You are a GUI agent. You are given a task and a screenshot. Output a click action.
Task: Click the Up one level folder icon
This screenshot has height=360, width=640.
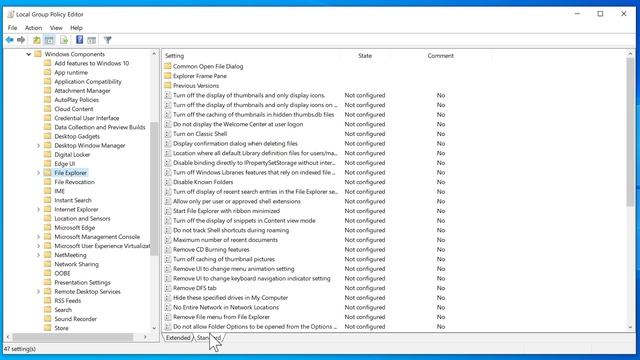click(x=37, y=40)
